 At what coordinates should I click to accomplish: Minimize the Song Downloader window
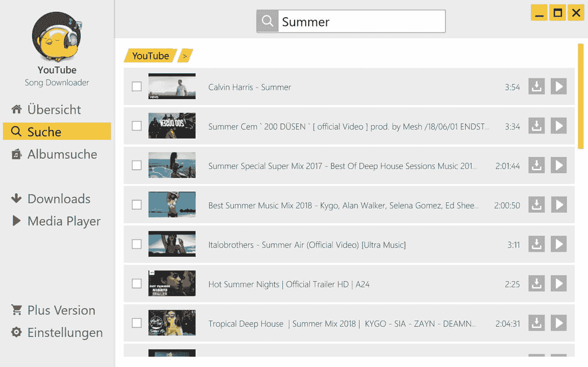point(539,13)
